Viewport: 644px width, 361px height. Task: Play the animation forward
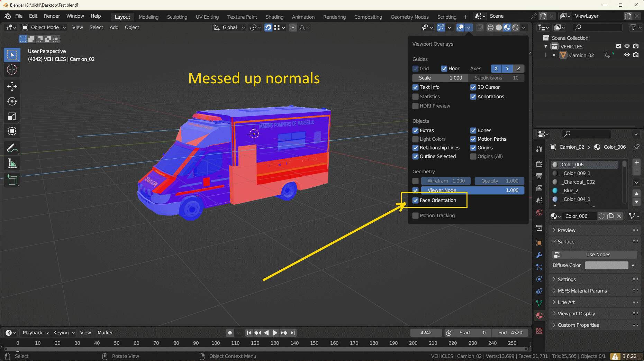coord(275,333)
